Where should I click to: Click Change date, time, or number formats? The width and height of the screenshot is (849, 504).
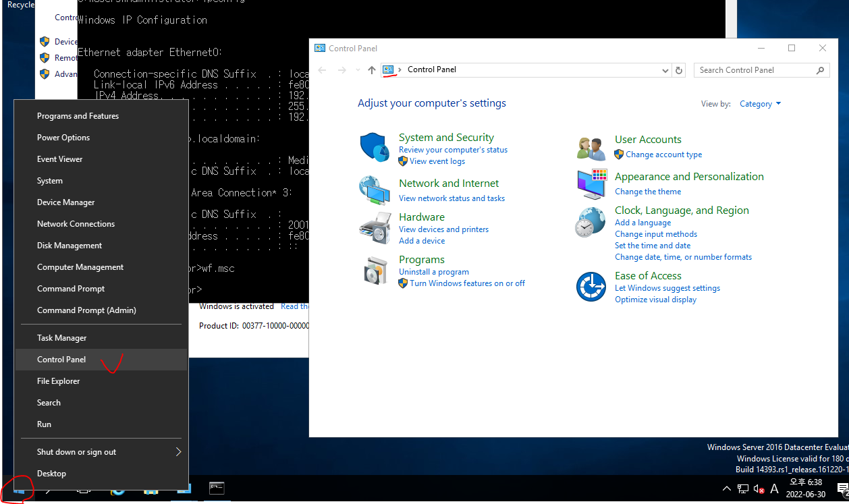tap(683, 257)
